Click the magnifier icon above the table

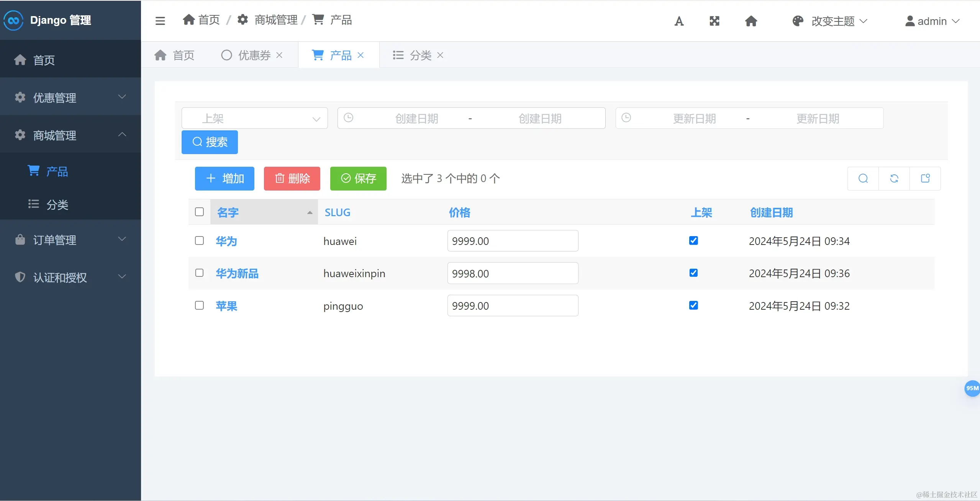[863, 179]
